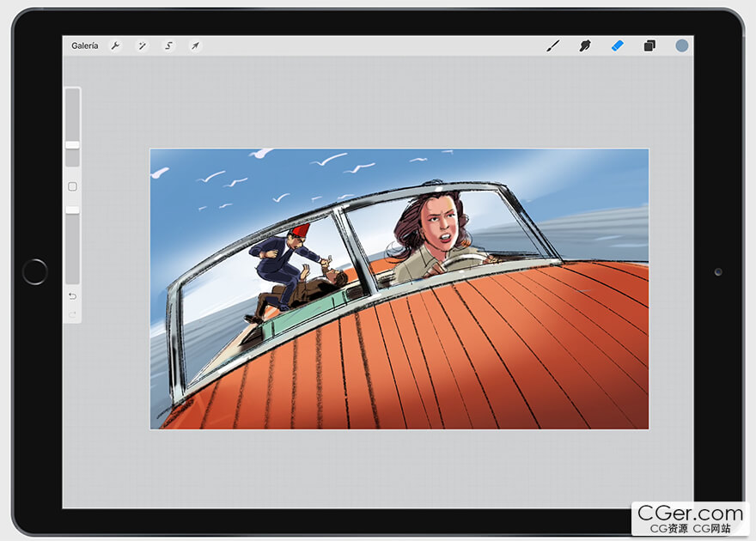Tap the redo arrow in sidebar
Image resolution: width=756 pixels, height=541 pixels.
click(x=72, y=314)
